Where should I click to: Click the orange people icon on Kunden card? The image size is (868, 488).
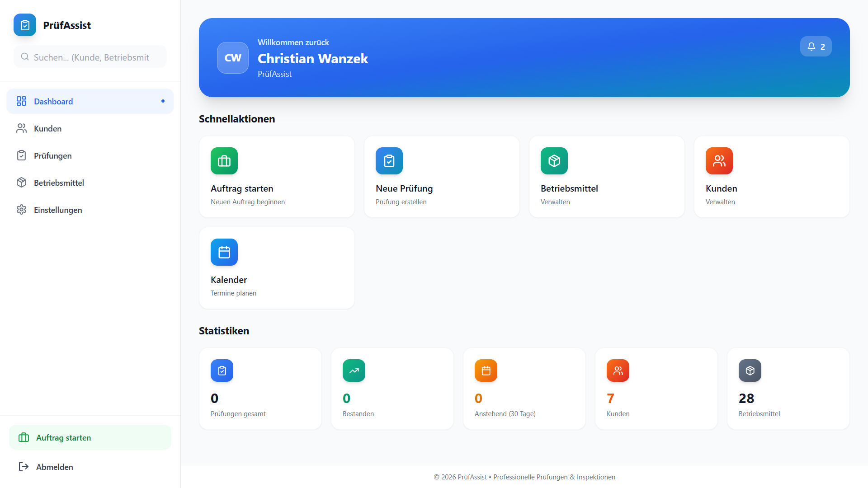tap(719, 160)
